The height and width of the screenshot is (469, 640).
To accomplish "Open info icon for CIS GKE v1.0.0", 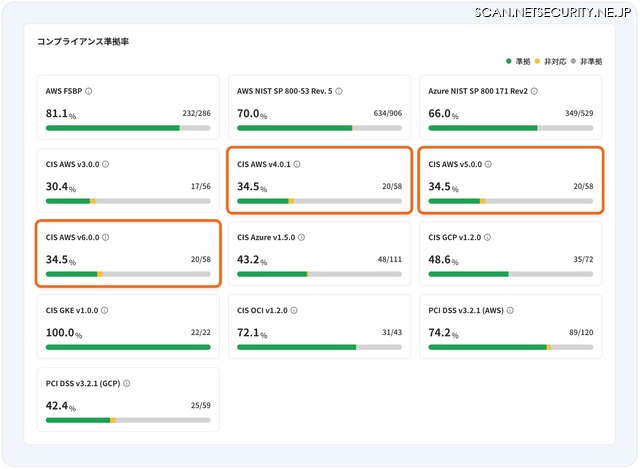I will 105,311.
